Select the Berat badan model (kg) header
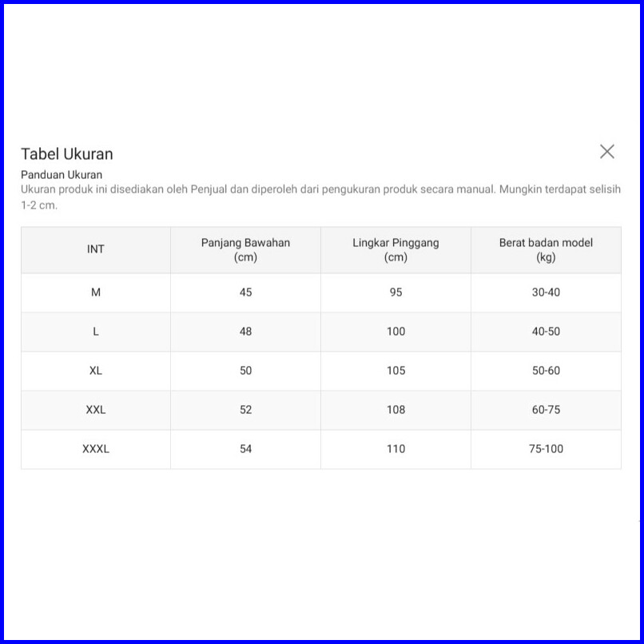The width and height of the screenshot is (644, 644). pyautogui.click(x=546, y=249)
